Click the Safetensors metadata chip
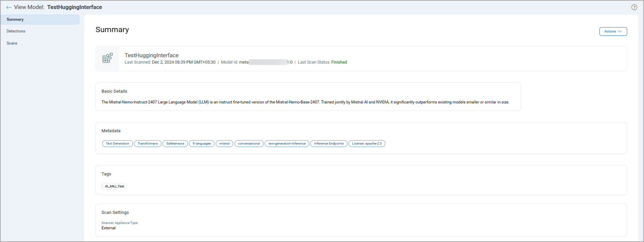Viewport: 644px width, 242px height. [175, 144]
